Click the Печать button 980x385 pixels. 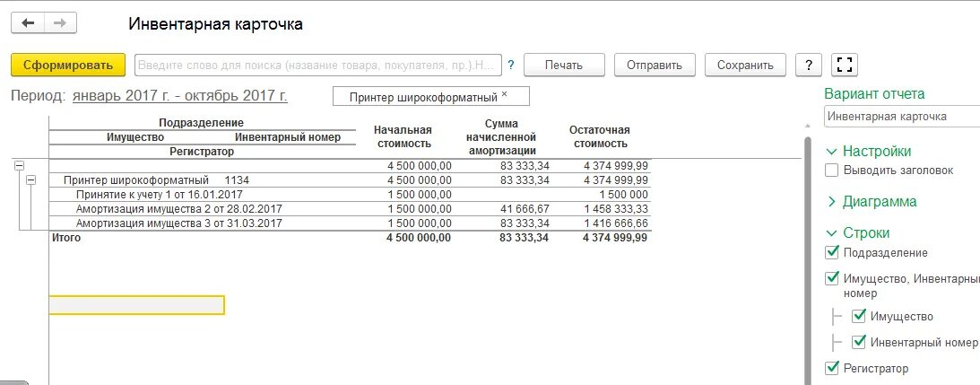[x=564, y=65]
